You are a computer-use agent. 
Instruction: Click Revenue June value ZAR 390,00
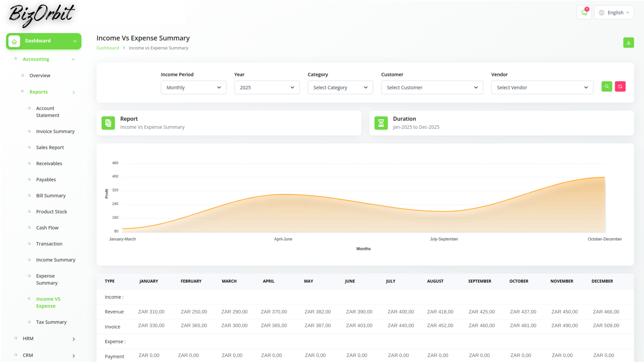[x=359, y=312]
